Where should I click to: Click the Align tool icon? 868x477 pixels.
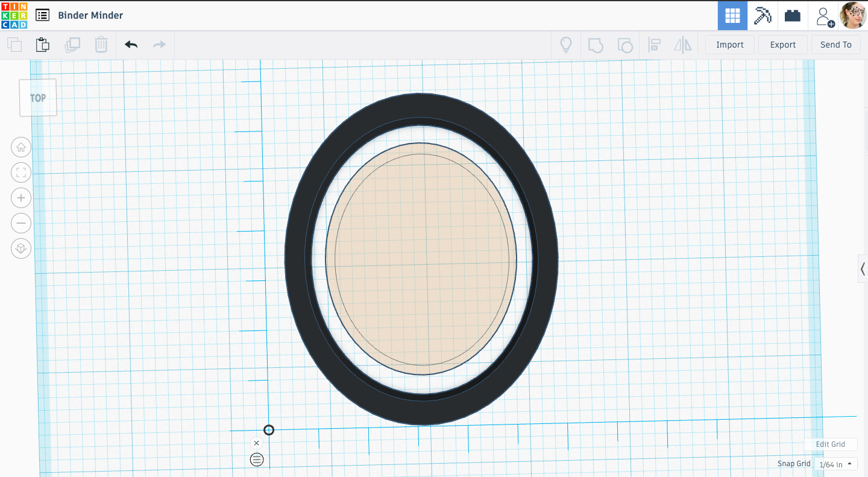[x=654, y=45]
